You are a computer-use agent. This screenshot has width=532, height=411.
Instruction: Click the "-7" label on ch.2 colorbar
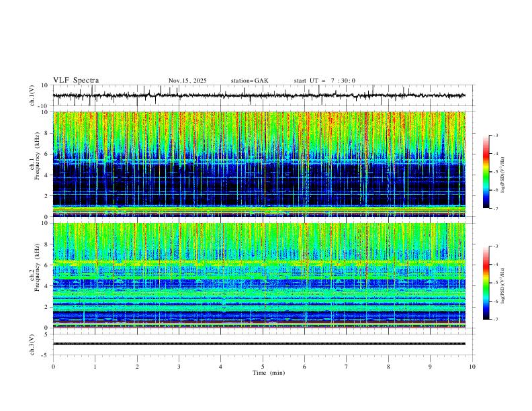pyautogui.click(x=495, y=319)
